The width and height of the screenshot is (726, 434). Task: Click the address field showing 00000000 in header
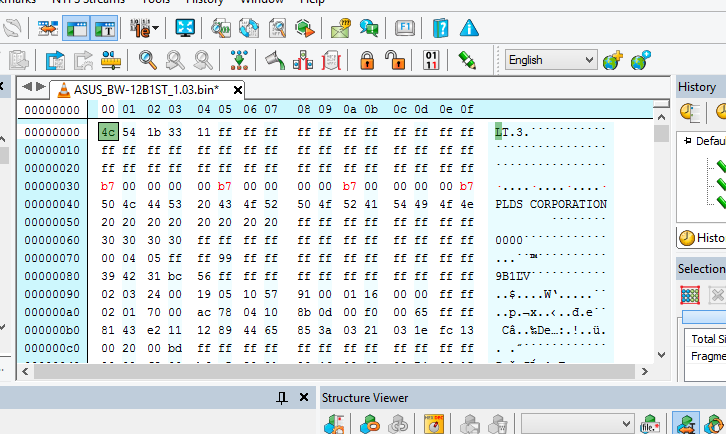[x=52, y=110]
